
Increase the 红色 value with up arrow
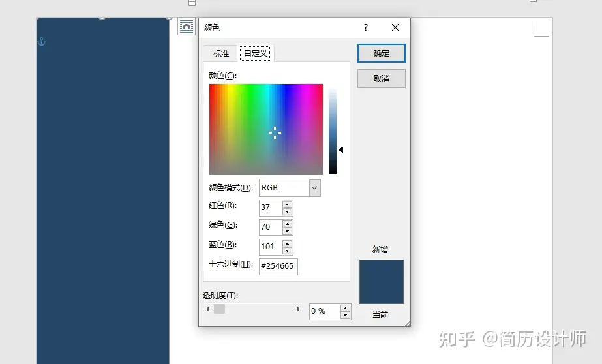pos(287,204)
